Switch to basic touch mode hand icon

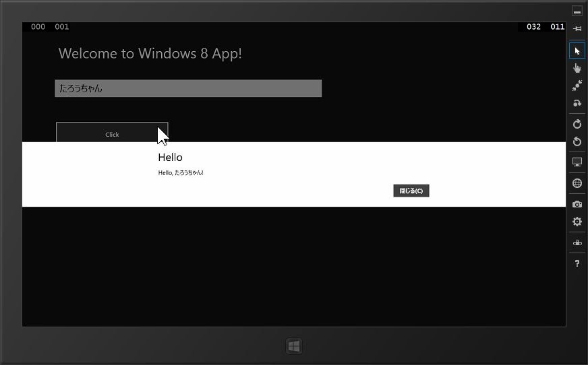577,68
